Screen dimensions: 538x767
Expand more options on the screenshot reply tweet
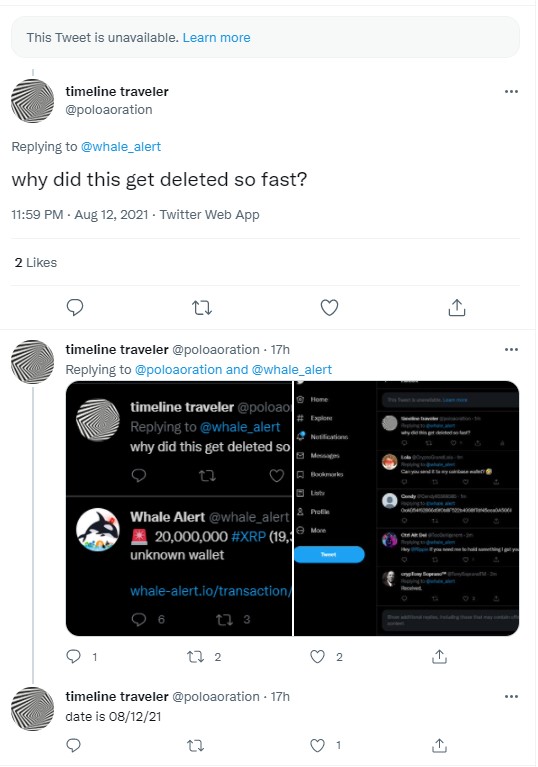[x=511, y=349]
